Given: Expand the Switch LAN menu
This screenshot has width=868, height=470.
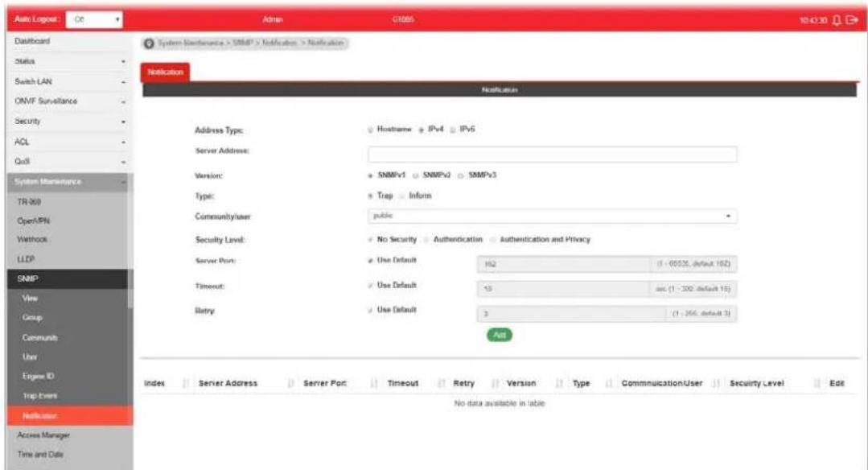Looking at the screenshot, I should [70, 81].
